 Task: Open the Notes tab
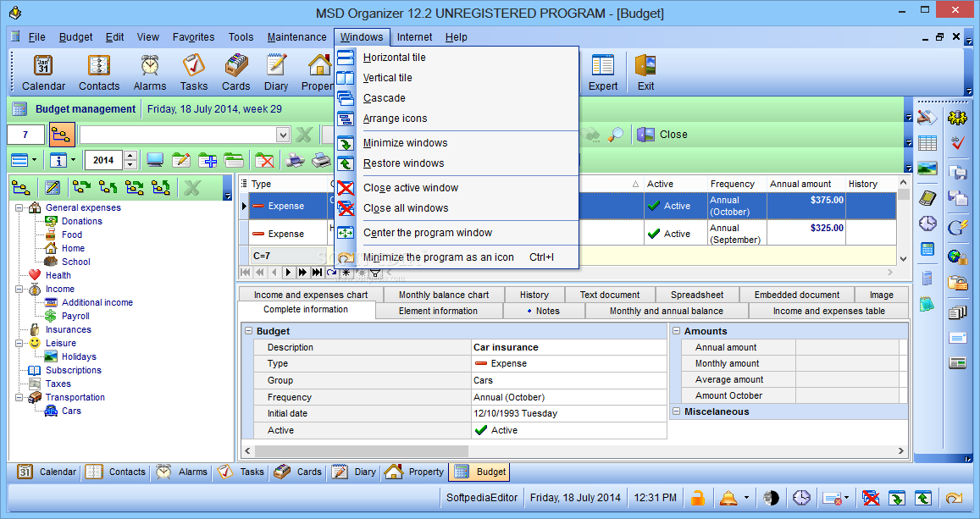(x=544, y=311)
